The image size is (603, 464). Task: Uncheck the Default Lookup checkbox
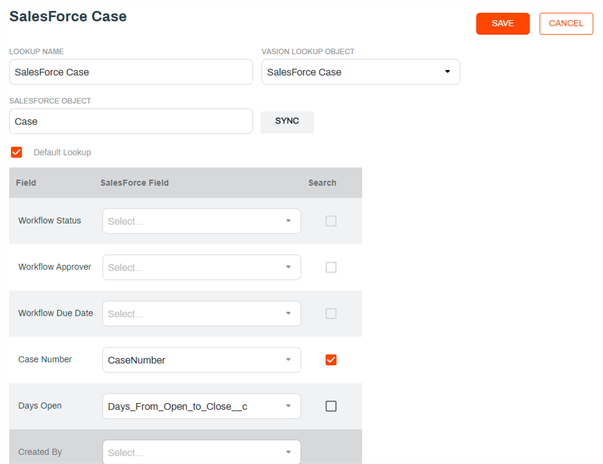(17, 152)
